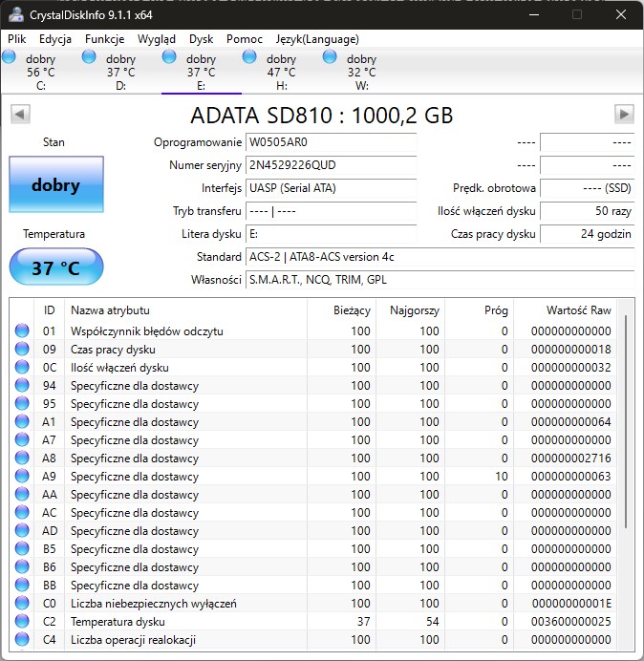Click raw value 003600000025

571,622
